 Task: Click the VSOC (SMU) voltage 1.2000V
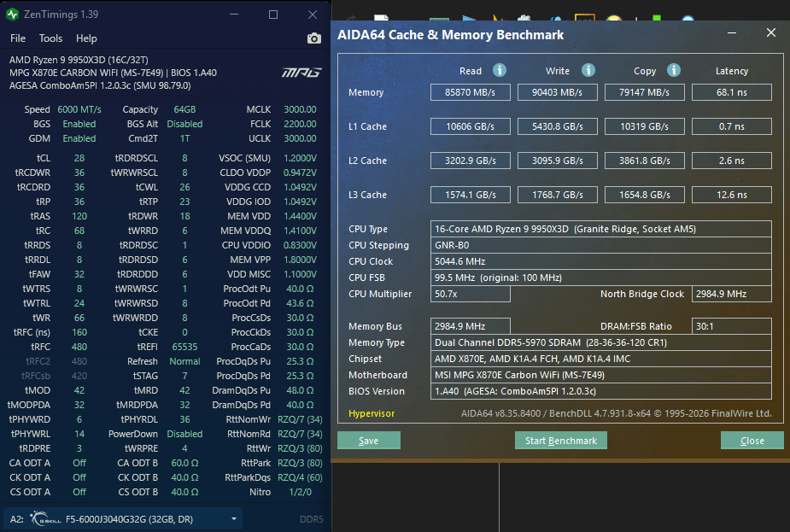point(300,158)
